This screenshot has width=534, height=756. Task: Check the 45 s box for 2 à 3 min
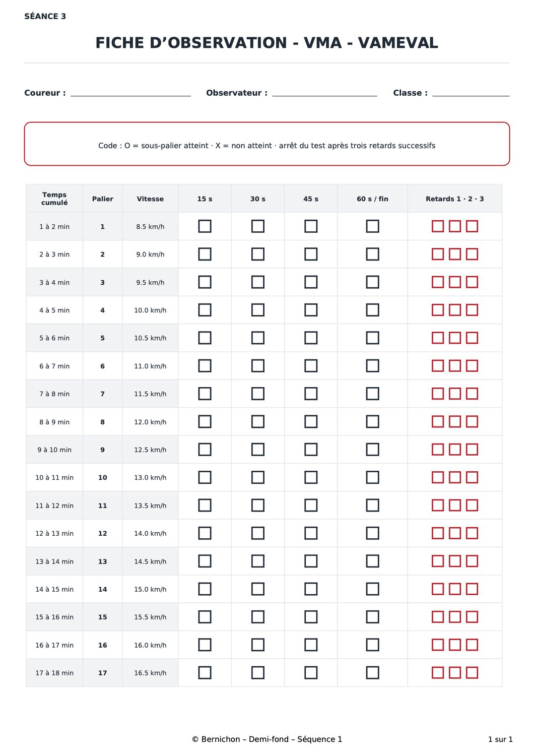point(311,254)
